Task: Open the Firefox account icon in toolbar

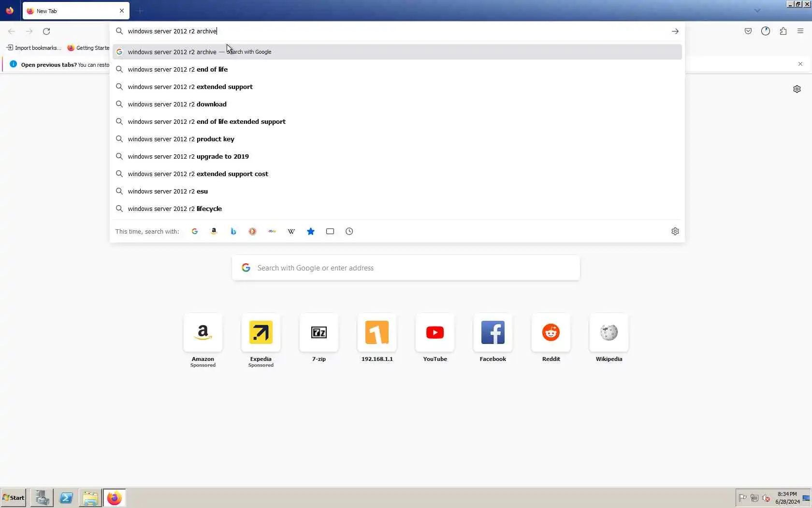Action: (x=766, y=31)
